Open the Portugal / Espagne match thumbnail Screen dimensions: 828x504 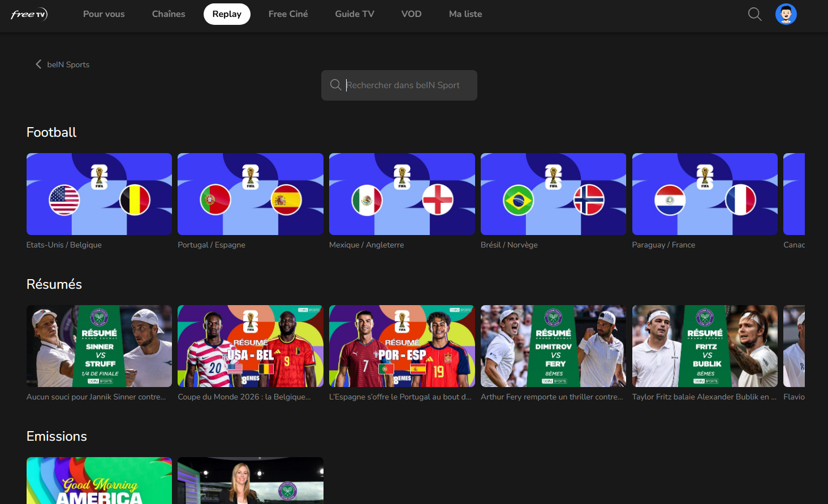click(x=251, y=194)
